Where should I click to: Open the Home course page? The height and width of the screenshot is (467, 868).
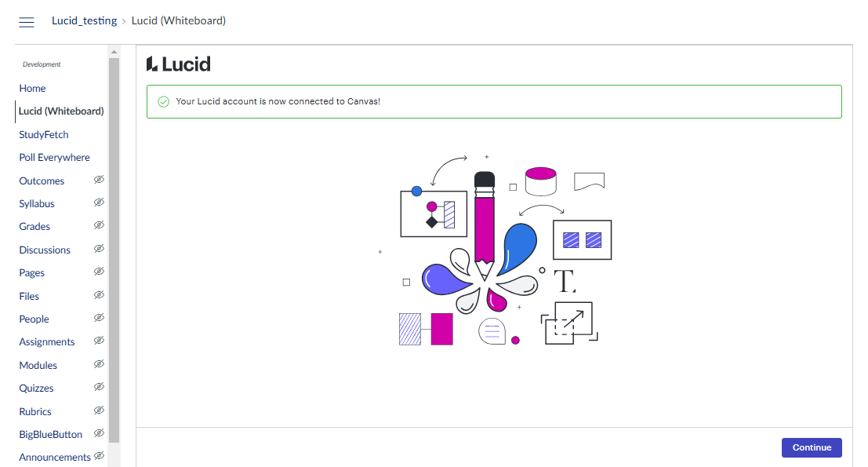point(32,88)
